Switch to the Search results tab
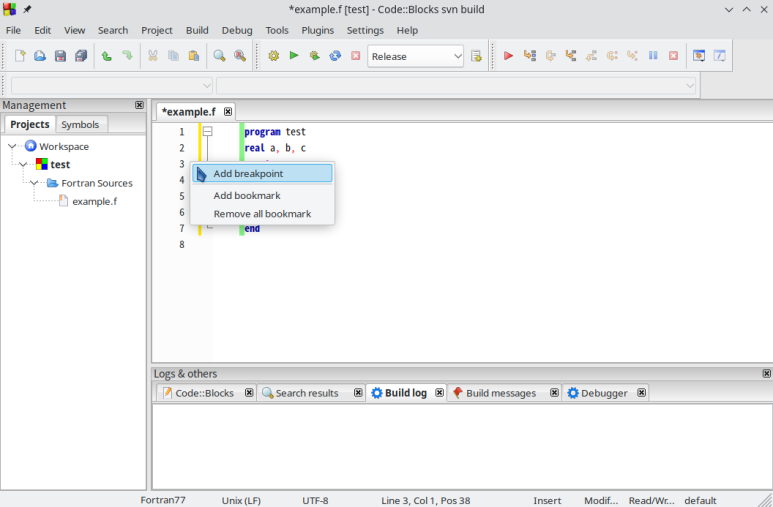773x507 pixels. 307,393
